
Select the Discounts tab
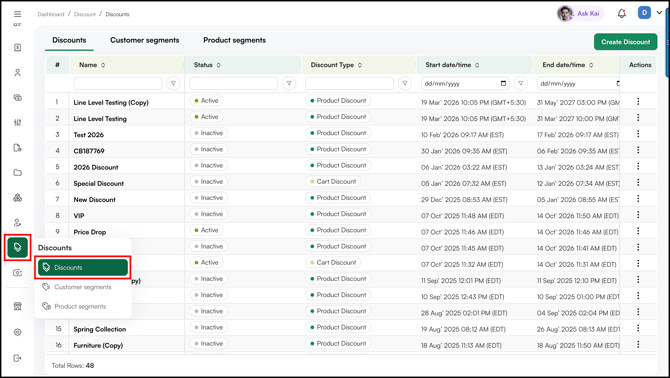[69, 40]
